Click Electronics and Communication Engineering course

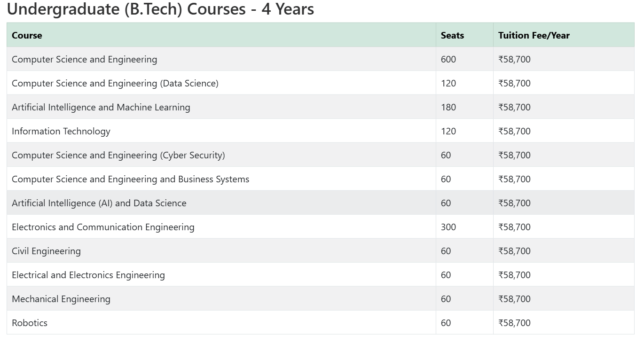(x=103, y=227)
